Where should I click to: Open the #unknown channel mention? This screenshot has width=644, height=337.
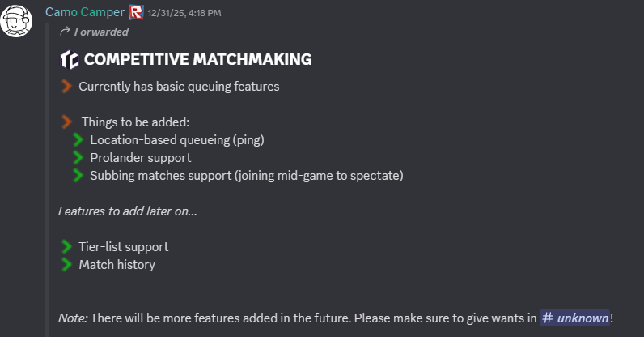pyautogui.click(x=574, y=318)
